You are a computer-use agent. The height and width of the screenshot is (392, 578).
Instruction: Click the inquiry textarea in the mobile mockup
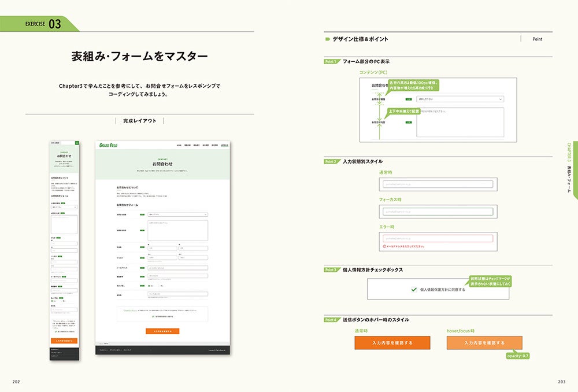(64, 224)
